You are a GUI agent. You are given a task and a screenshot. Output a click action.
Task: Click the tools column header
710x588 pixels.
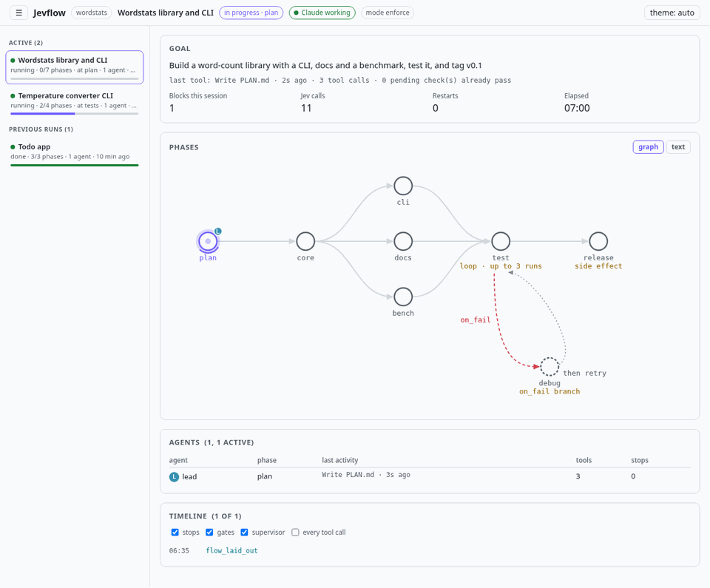coord(584,460)
